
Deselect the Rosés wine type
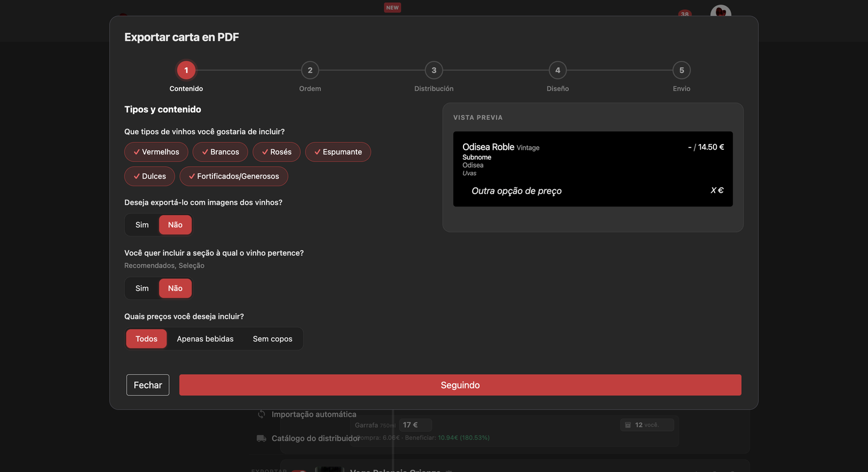277,152
